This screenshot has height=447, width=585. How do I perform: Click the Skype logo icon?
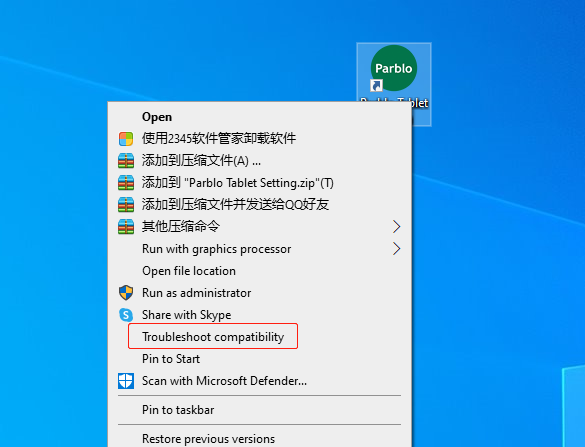126,315
